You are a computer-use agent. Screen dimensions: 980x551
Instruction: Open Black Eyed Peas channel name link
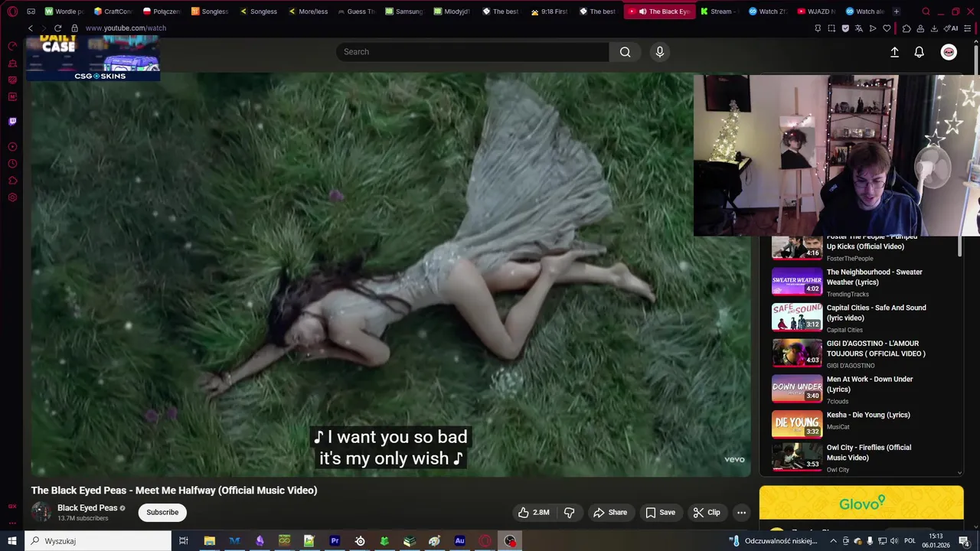coord(87,508)
